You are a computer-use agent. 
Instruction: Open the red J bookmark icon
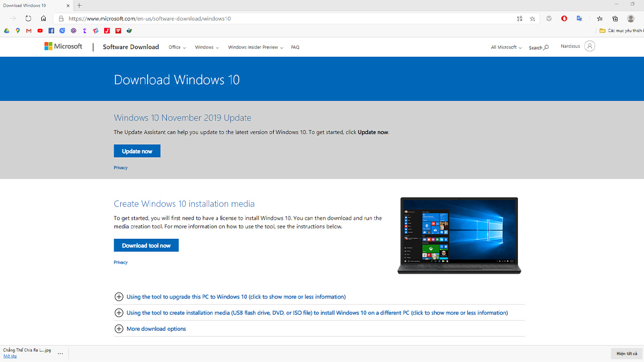pos(107,31)
